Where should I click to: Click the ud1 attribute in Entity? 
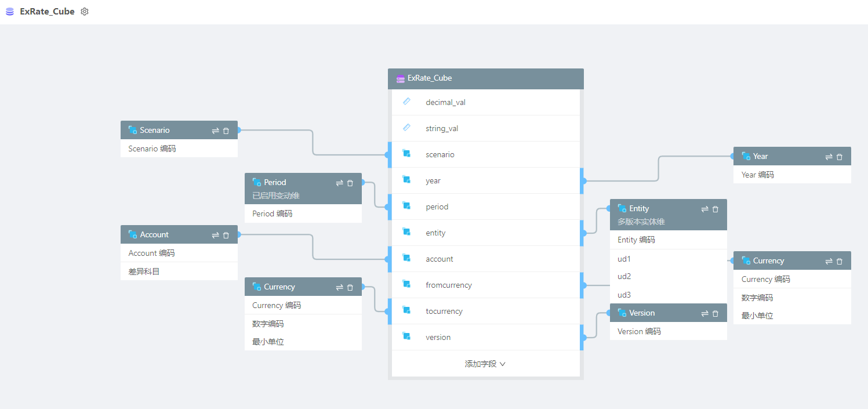(624, 259)
